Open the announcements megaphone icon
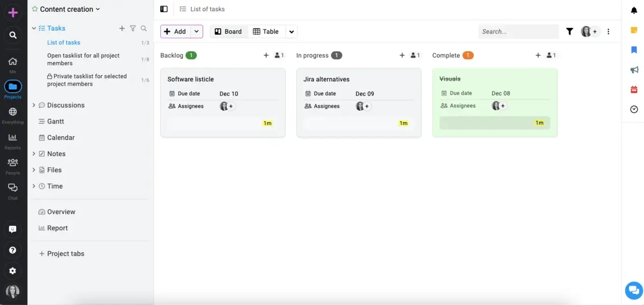 coord(634,70)
